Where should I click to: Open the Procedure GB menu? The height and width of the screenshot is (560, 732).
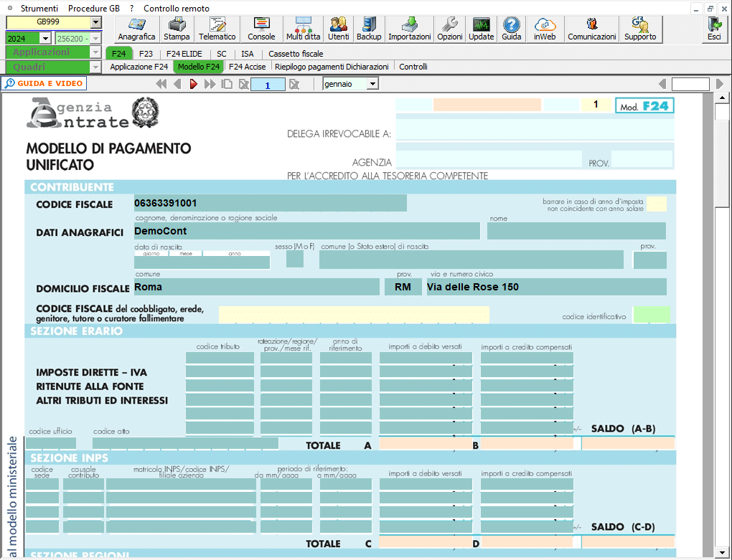[x=94, y=9]
